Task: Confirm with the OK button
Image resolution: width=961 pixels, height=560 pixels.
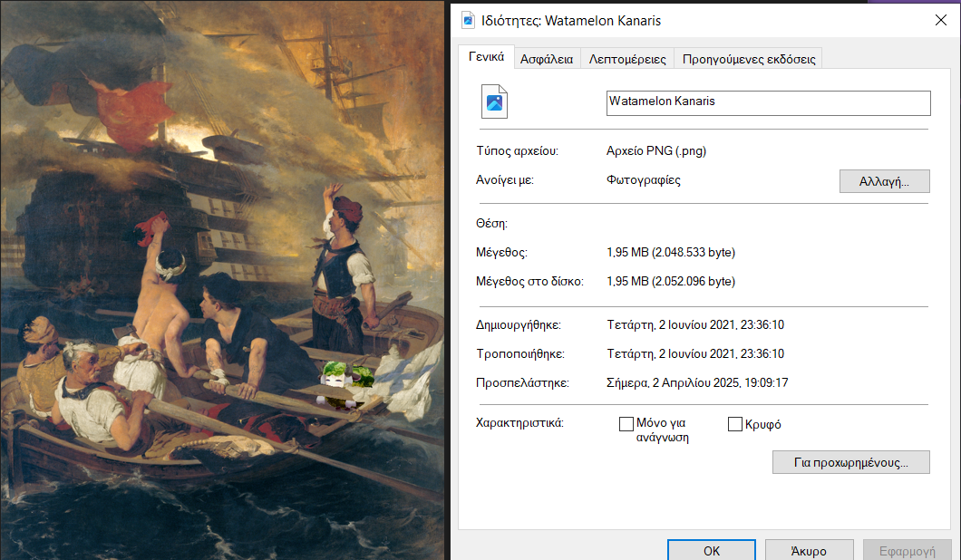Action: 712,551
